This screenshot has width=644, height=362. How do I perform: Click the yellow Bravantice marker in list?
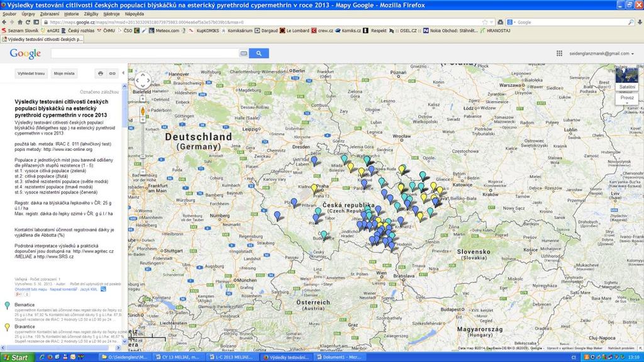click(x=7, y=327)
